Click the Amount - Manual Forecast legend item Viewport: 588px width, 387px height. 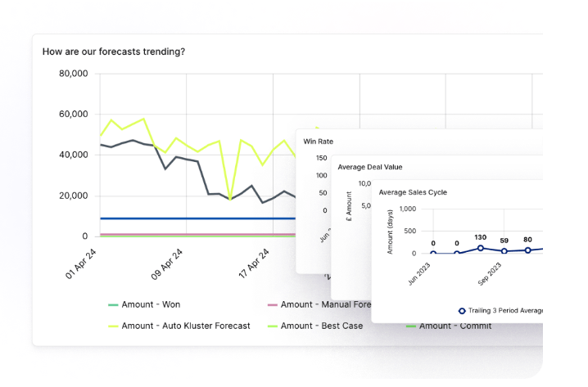pyautogui.click(x=319, y=304)
